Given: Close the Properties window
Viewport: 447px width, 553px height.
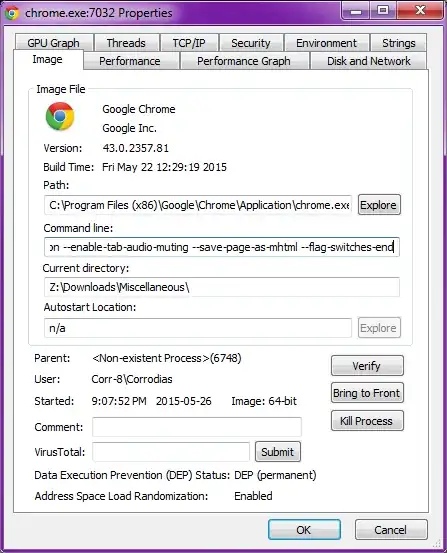Looking at the screenshot, I should coord(420,11).
